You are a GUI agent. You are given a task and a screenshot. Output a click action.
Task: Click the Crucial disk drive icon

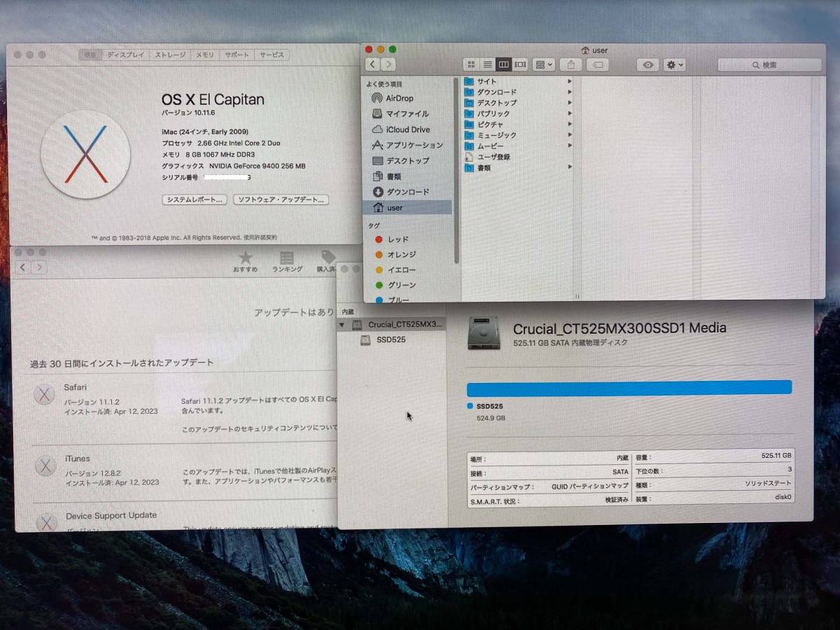coord(484,332)
